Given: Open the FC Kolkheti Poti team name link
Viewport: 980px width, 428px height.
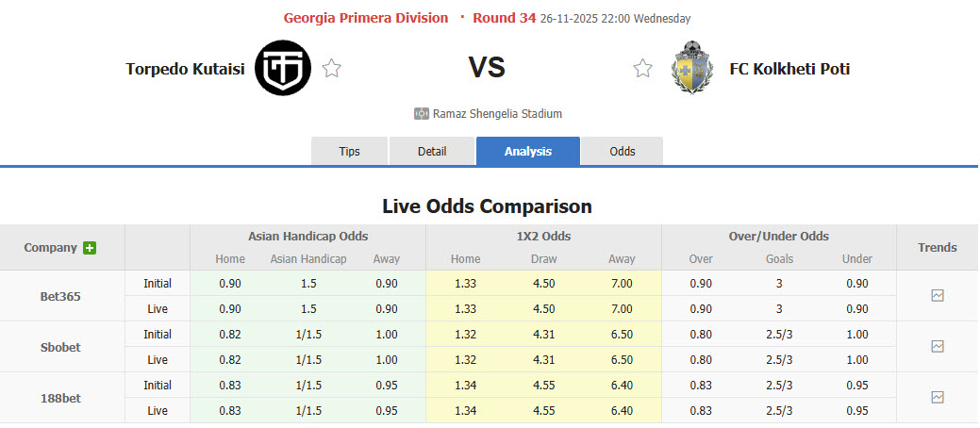Looking at the screenshot, I should (789, 68).
